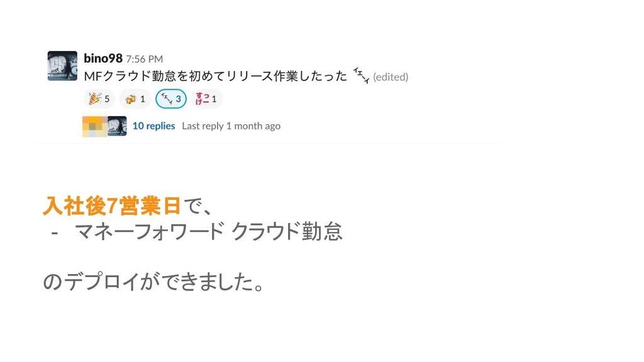Viewport: 644px width, 362px height.
Task: Click the (edited) label on the message
Action: click(391, 77)
